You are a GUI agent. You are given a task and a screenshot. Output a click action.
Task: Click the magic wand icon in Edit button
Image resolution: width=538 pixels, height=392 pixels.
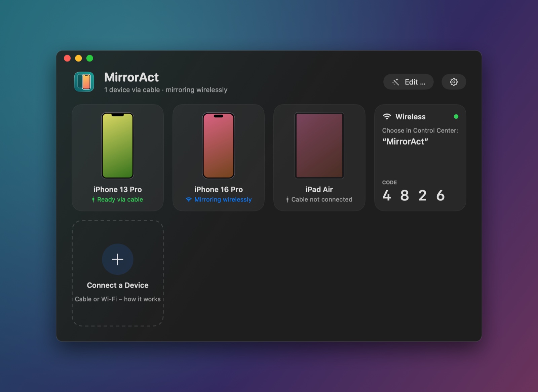(395, 82)
